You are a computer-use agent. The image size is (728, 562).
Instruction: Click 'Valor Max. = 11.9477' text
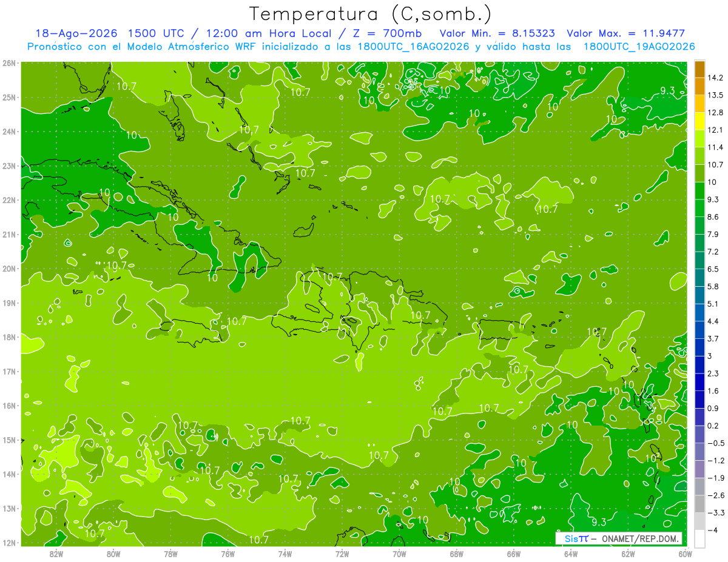(625, 33)
